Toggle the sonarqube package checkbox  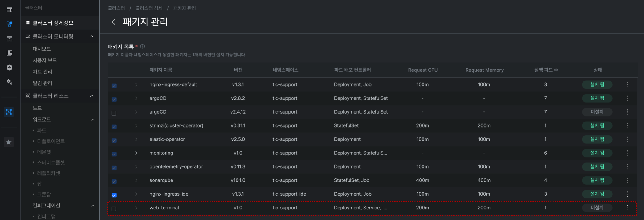click(114, 181)
